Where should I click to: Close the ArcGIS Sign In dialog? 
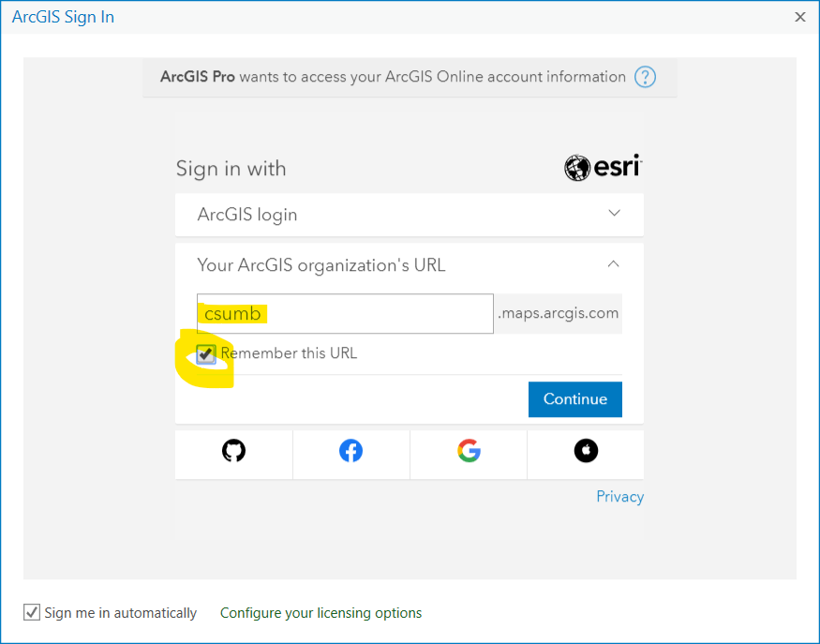(x=800, y=17)
